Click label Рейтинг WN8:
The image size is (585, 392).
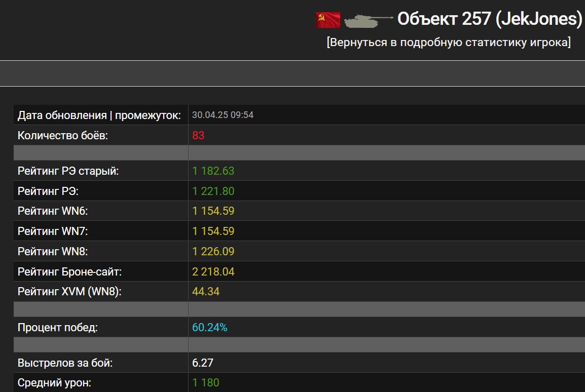point(53,251)
